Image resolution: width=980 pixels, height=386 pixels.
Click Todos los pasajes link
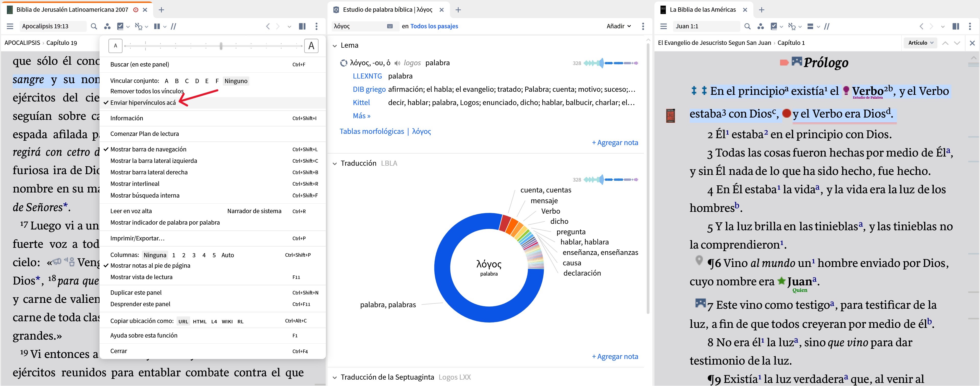434,26
